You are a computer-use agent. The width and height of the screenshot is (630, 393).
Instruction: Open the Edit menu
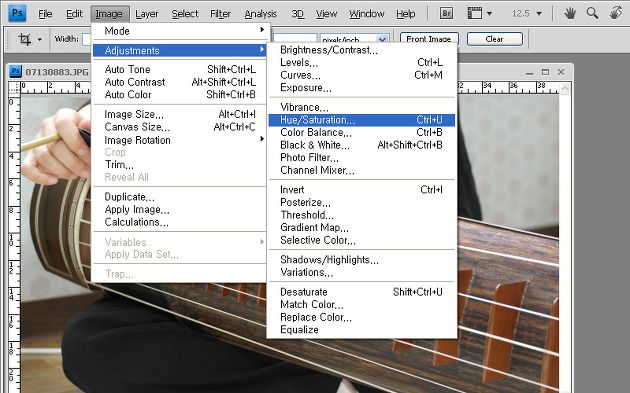pyautogui.click(x=74, y=14)
